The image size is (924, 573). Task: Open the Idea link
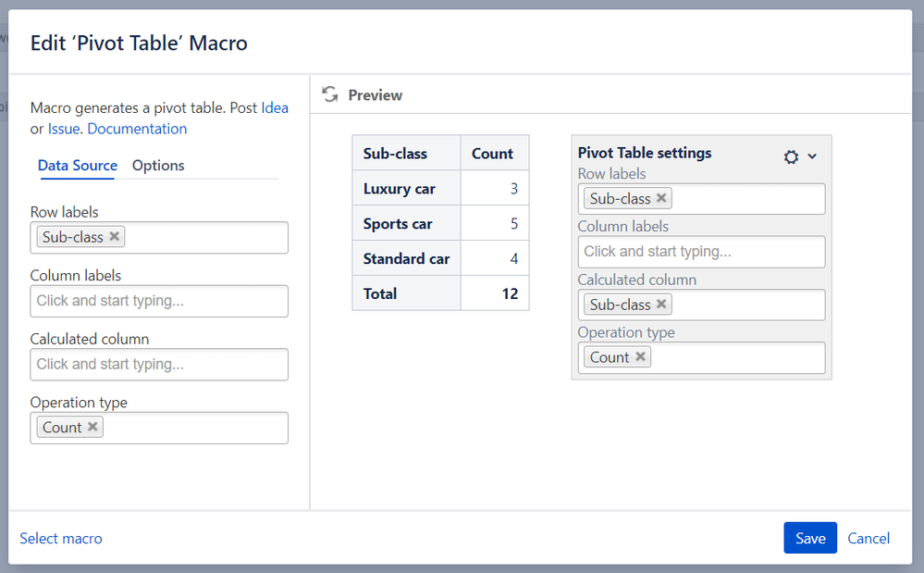(x=275, y=108)
